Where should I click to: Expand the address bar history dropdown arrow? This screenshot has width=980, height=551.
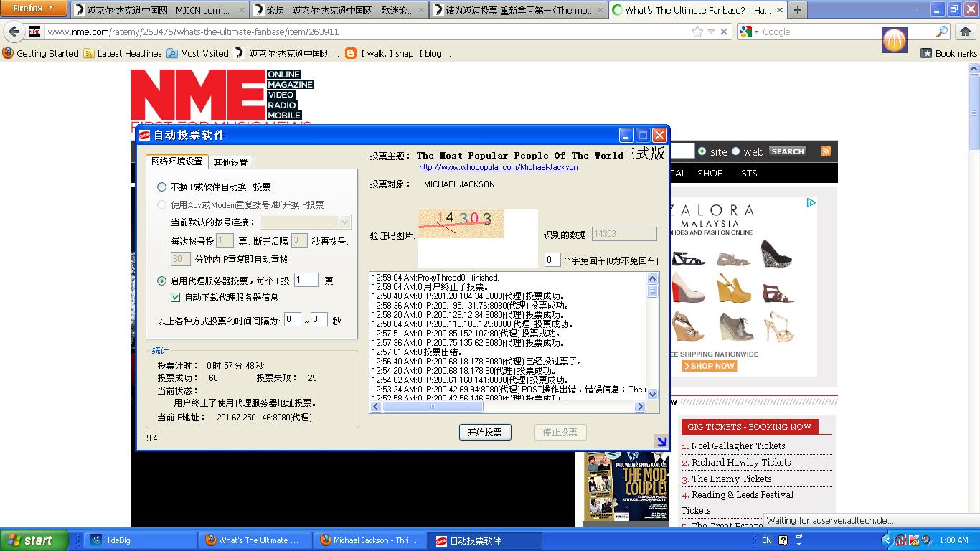click(x=711, y=32)
